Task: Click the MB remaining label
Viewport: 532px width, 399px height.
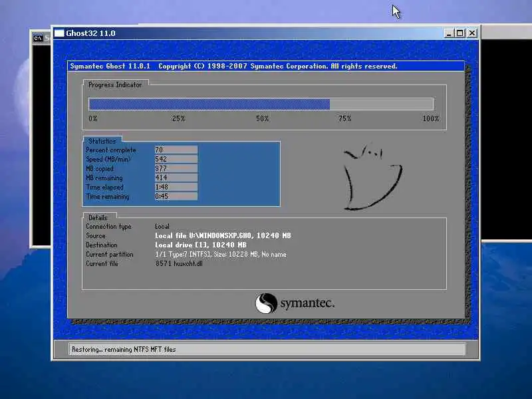Action: point(104,178)
